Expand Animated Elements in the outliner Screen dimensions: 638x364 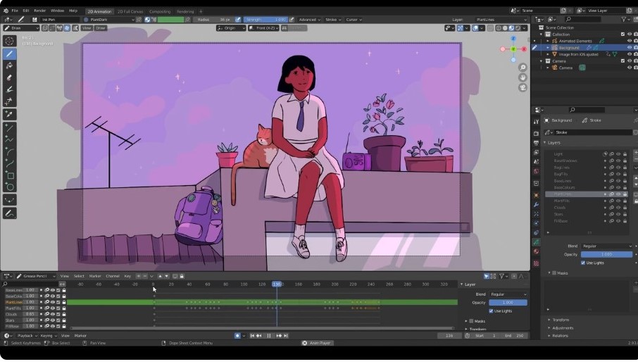pyautogui.click(x=548, y=41)
